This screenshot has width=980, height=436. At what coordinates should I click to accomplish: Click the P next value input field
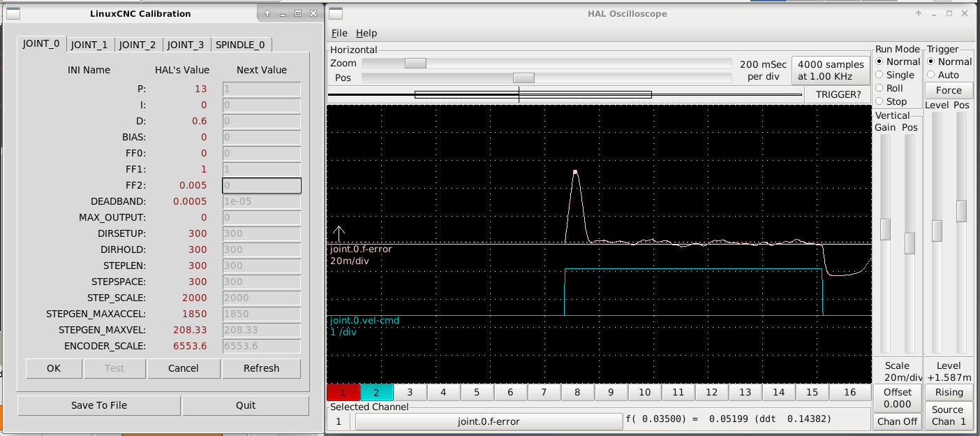click(262, 89)
